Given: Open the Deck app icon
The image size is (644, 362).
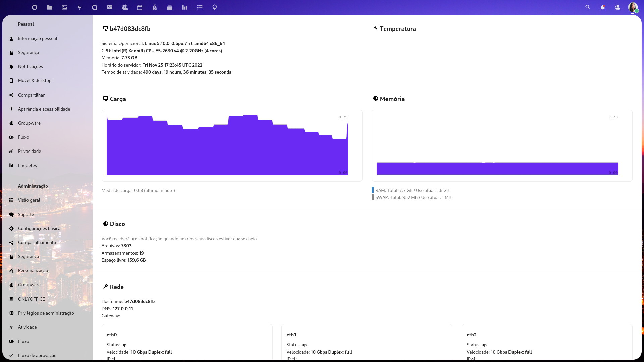Looking at the screenshot, I should [x=170, y=7].
